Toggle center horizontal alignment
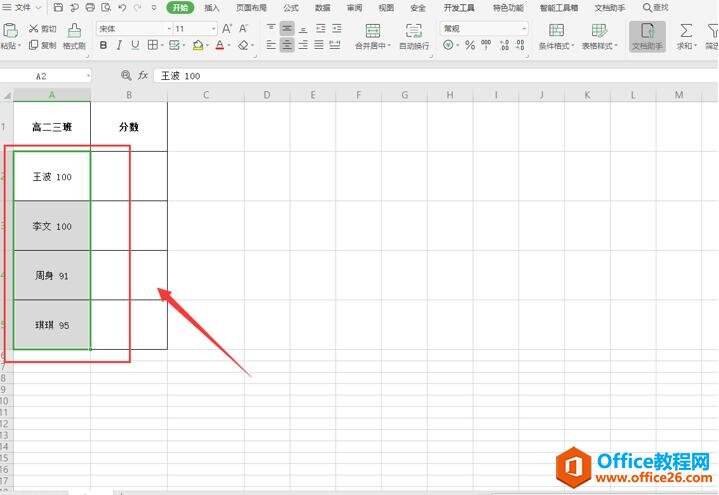Image resolution: width=719 pixels, height=495 pixels. pyautogui.click(x=287, y=44)
